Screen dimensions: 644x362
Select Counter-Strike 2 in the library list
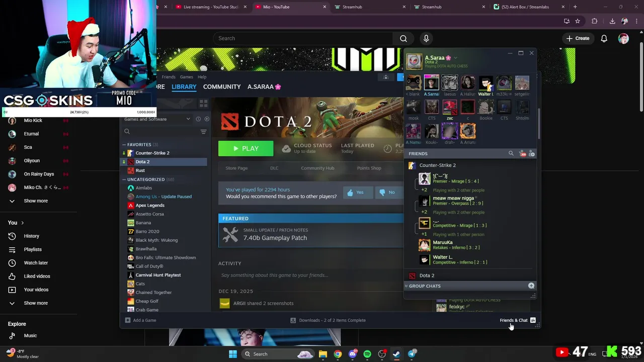click(x=152, y=153)
